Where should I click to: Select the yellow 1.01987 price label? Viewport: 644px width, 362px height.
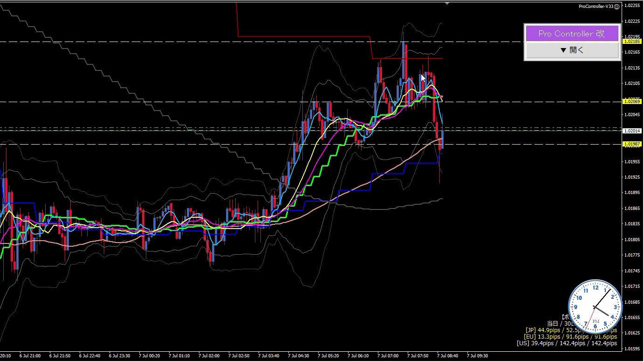(x=632, y=144)
